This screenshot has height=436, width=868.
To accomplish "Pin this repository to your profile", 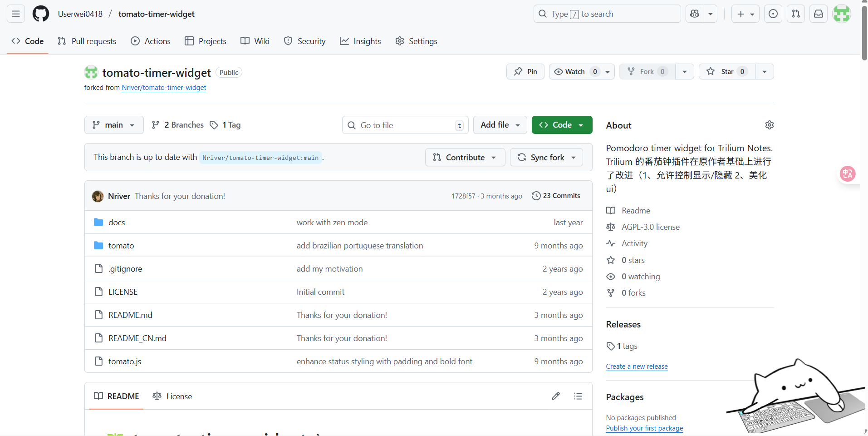I will click(525, 72).
